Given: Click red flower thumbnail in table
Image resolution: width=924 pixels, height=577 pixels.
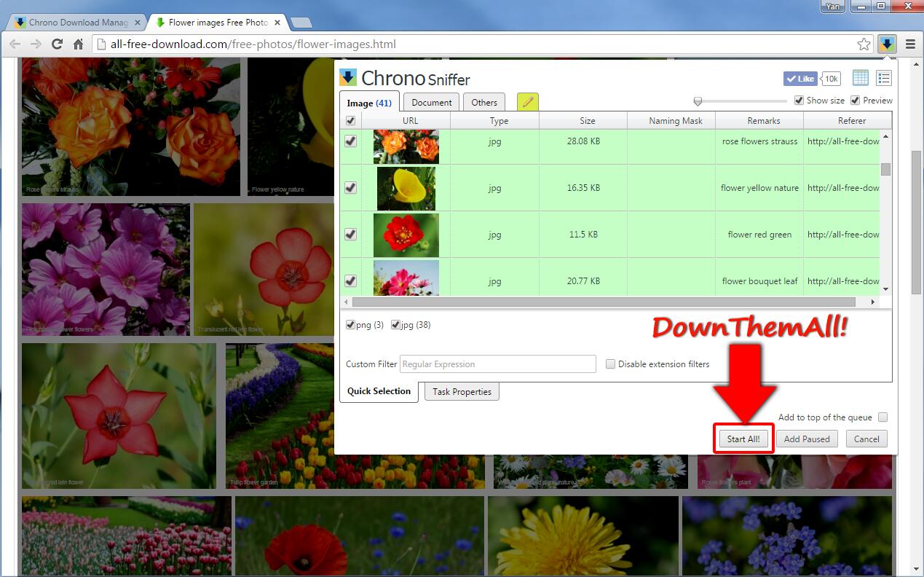Looking at the screenshot, I should [406, 235].
